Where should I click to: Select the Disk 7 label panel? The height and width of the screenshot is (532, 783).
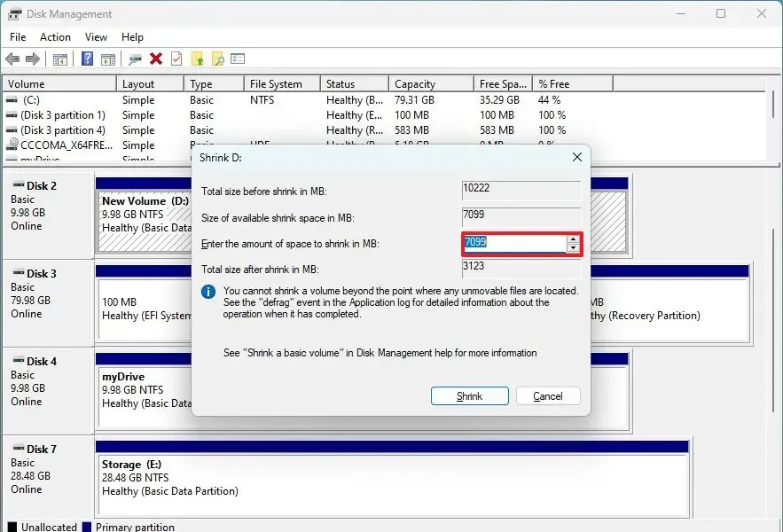(x=49, y=479)
